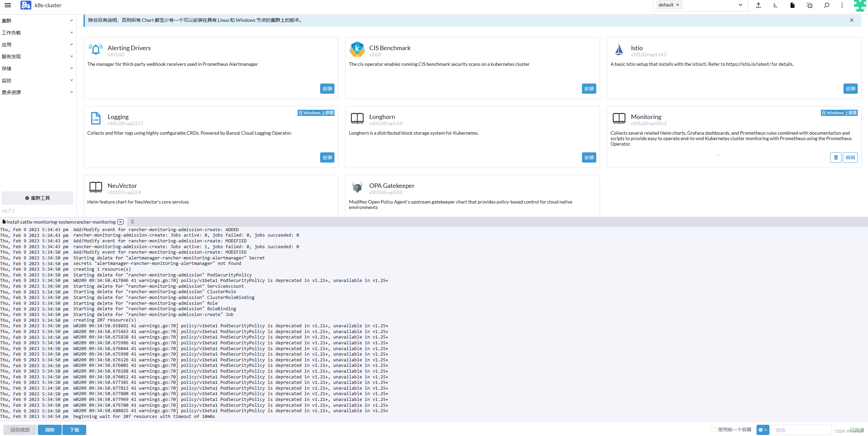Click the 回到底部 button
Image resolution: width=868 pixels, height=436 pixels.
click(20, 430)
